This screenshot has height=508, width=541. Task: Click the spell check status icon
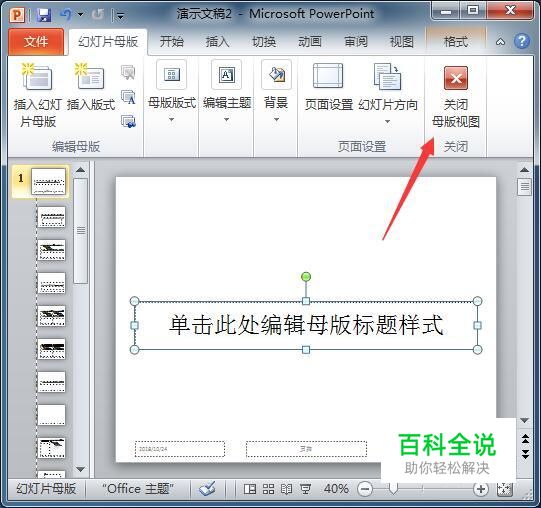tap(207, 489)
